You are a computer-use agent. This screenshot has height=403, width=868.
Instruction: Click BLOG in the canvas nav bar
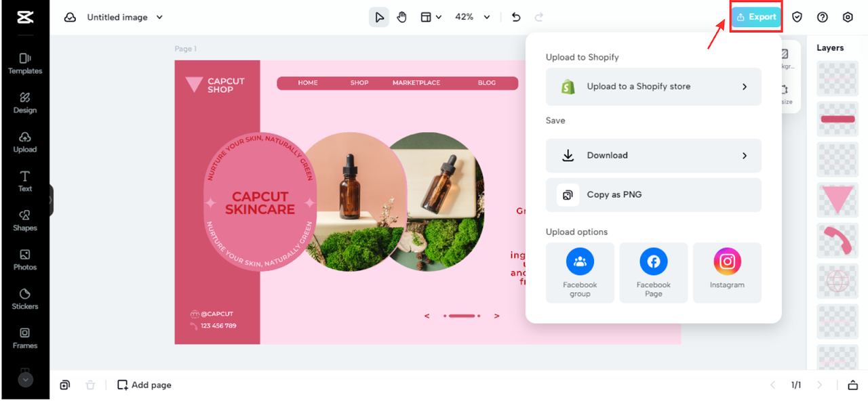point(487,83)
